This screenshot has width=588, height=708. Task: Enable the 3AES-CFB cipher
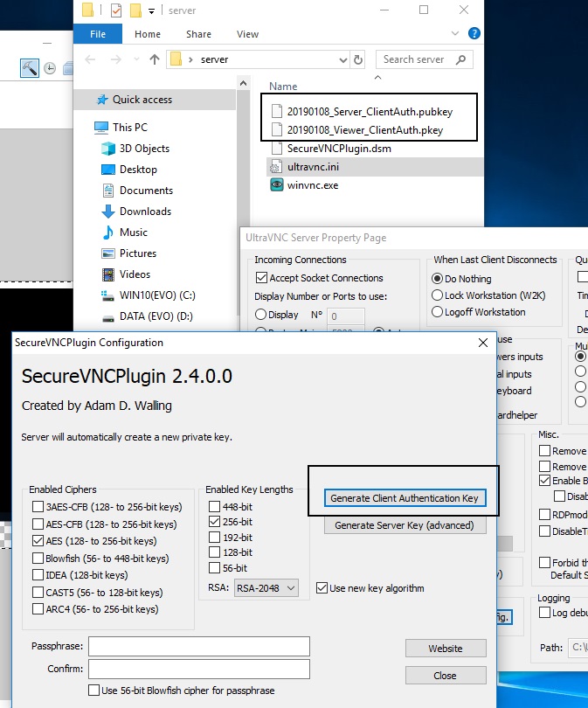coord(38,507)
